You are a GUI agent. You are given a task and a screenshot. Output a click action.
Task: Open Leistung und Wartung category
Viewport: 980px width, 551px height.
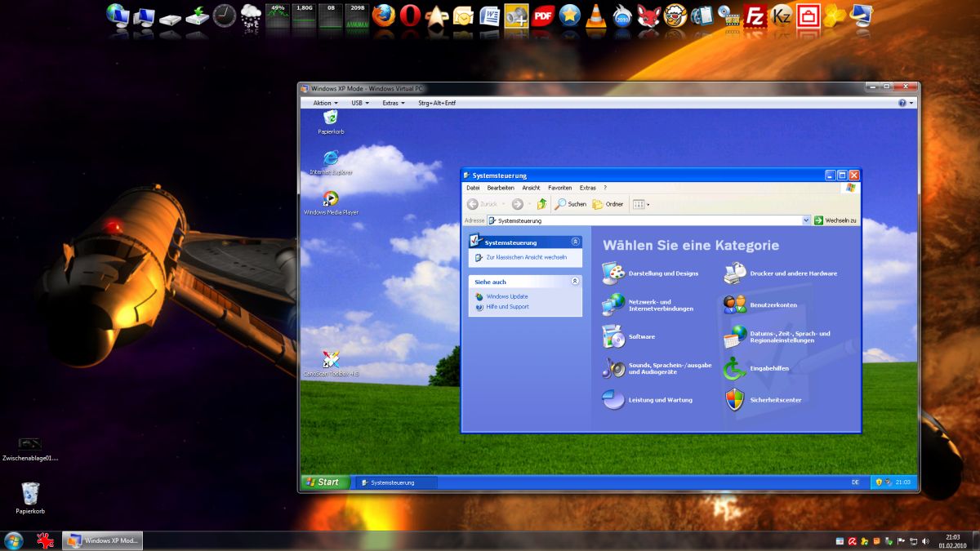click(647, 400)
